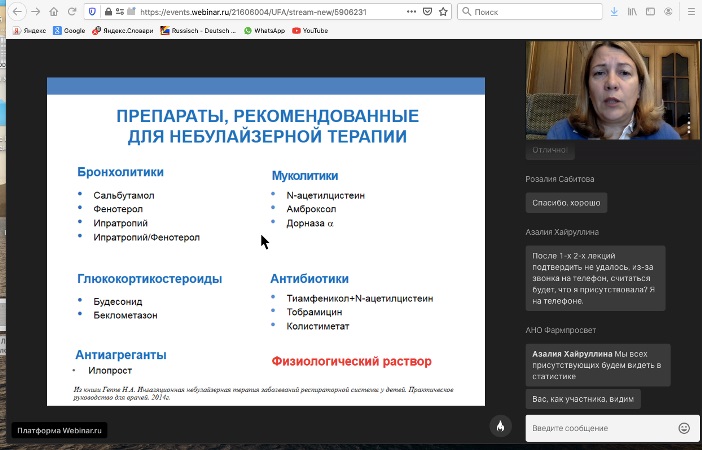Click the Отлично! chat message

point(550,150)
